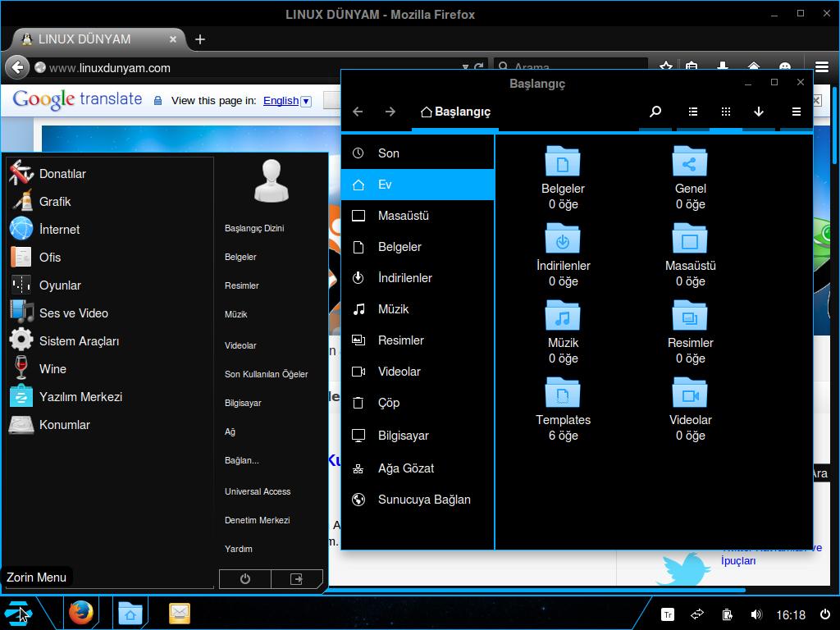
Task: Select the İnternet category in Zorin menu
Action: 57,229
